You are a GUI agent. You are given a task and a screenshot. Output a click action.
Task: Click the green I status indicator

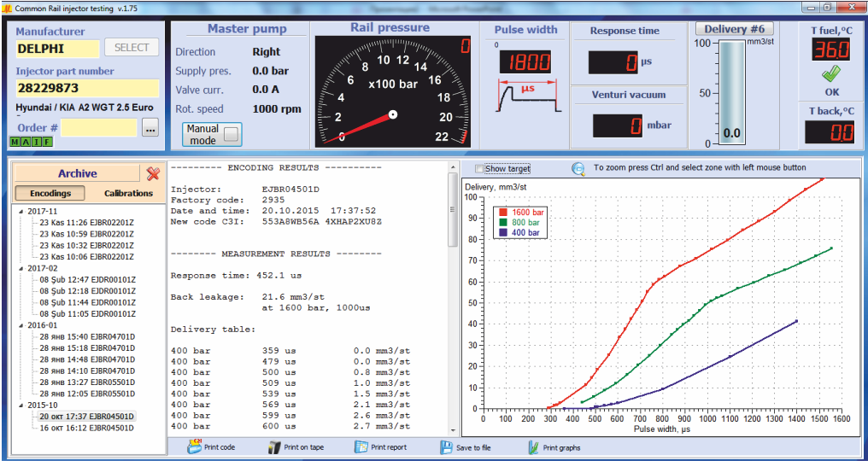click(x=37, y=143)
